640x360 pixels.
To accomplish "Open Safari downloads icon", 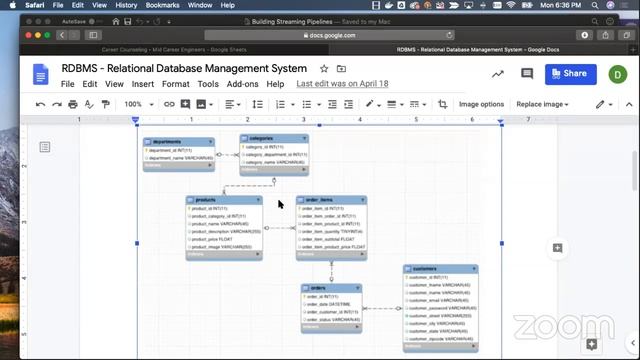I will click(x=584, y=35).
